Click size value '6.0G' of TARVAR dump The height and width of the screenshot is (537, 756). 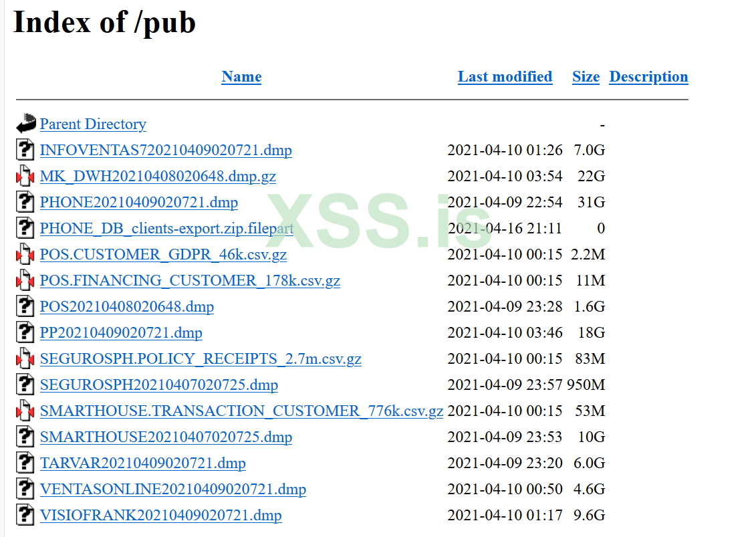point(589,463)
